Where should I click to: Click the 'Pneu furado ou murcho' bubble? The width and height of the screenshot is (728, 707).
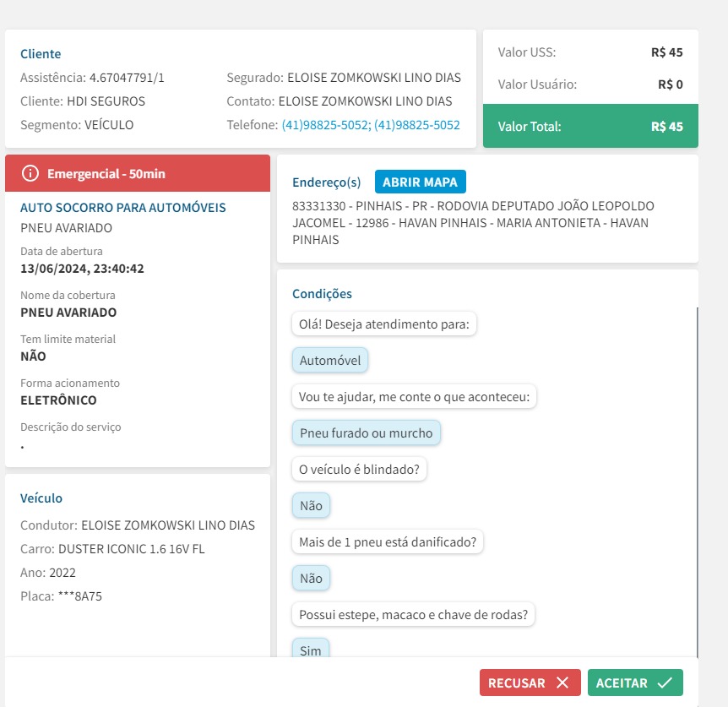click(x=366, y=433)
